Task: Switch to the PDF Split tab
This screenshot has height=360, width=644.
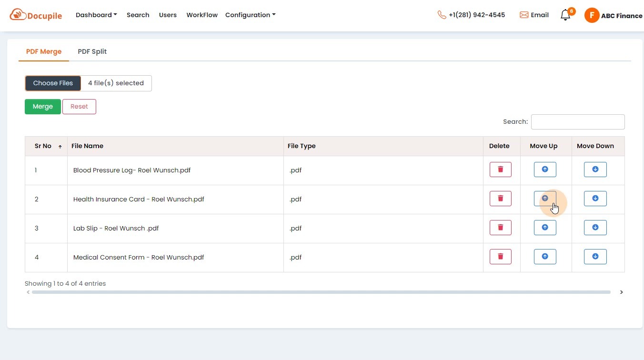Action: pyautogui.click(x=92, y=51)
